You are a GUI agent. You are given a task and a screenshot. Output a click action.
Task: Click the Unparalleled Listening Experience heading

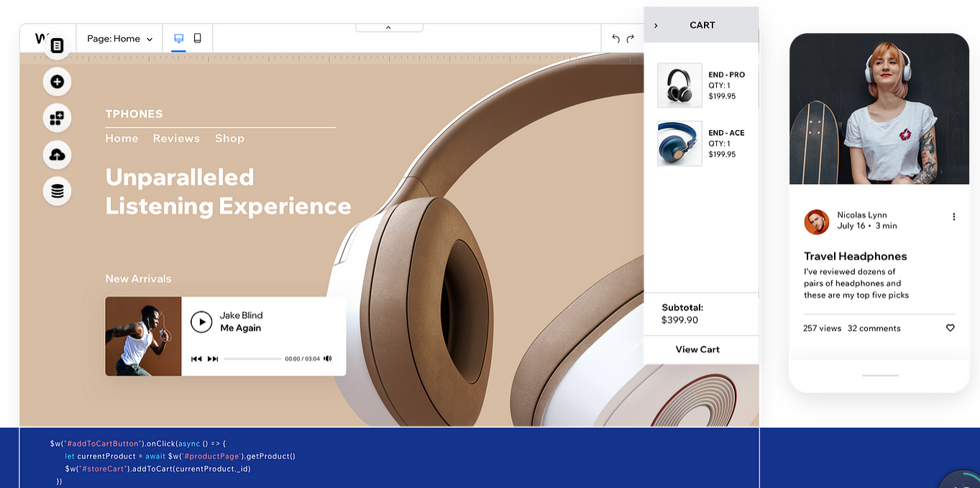[228, 192]
